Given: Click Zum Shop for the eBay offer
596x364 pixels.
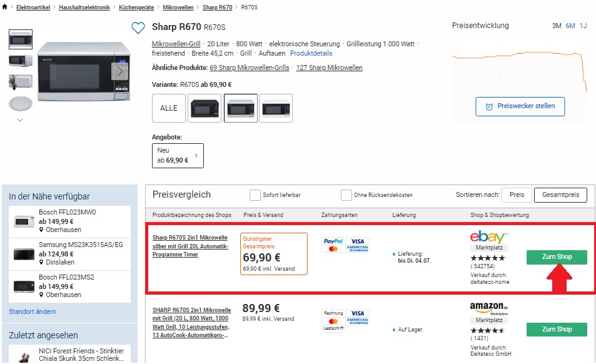Looking at the screenshot, I should click(557, 257).
